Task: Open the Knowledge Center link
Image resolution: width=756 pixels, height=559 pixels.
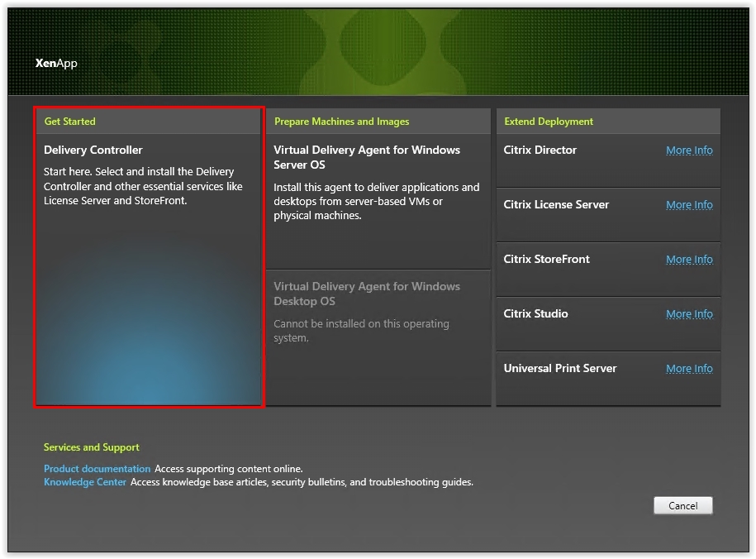Action: point(85,482)
